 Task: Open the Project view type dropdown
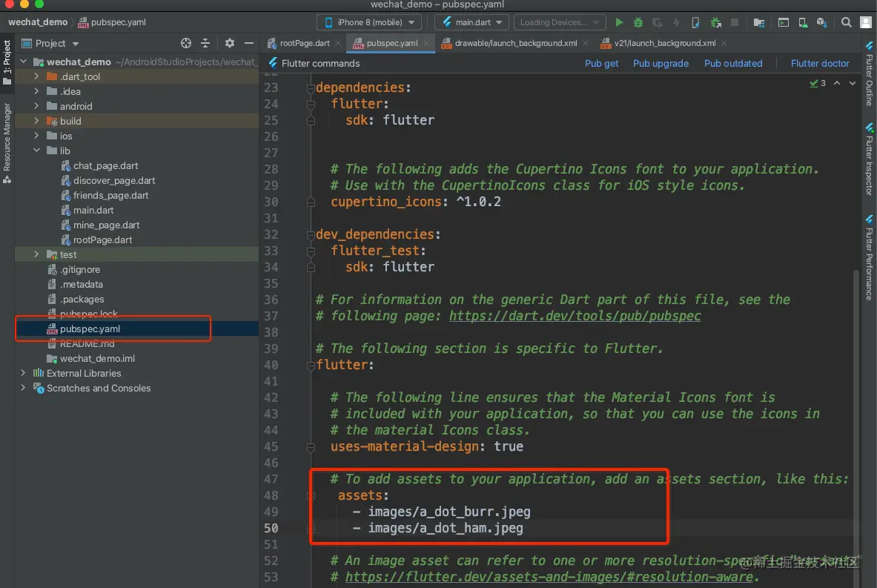[x=50, y=43]
